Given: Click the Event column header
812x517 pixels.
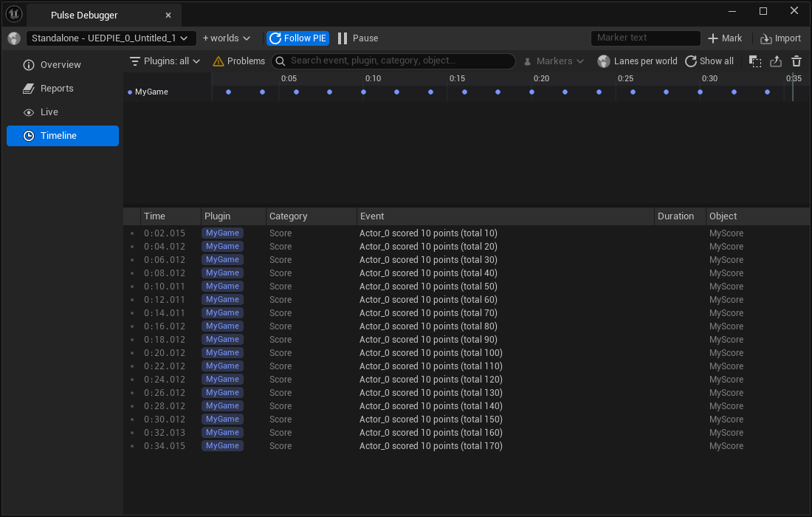Looking at the screenshot, I should tap(506, 216).
